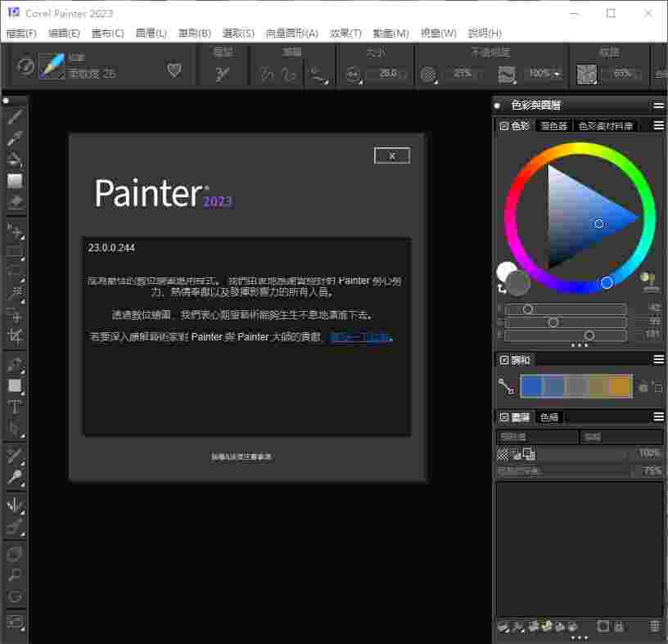Close the About Painter 2023 dialog
Image resolution: width=668 pixels, height=644 pixels.
coord(391,155)
